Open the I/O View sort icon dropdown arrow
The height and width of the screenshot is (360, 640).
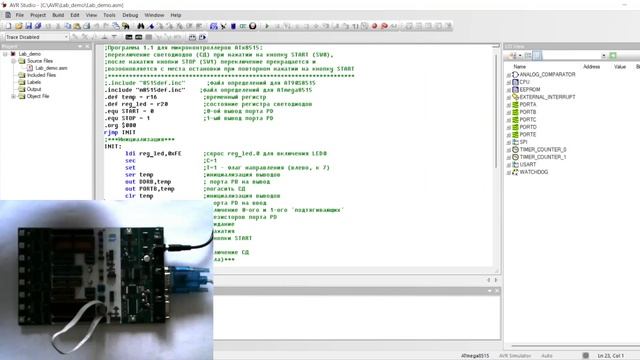520,56
